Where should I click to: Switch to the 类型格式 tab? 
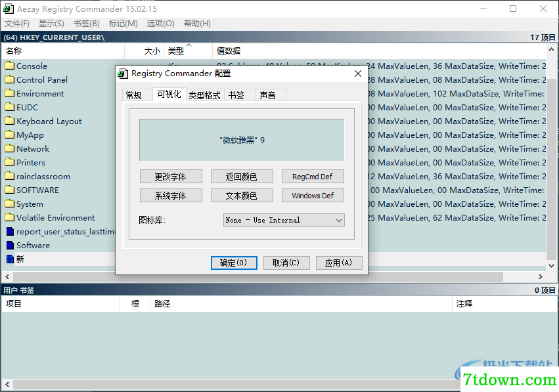(204, 95)
